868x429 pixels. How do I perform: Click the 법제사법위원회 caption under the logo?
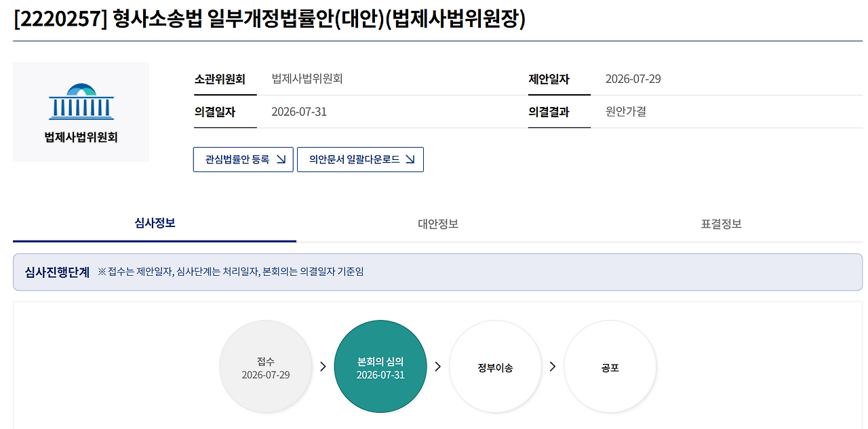[x=81, y=137]
